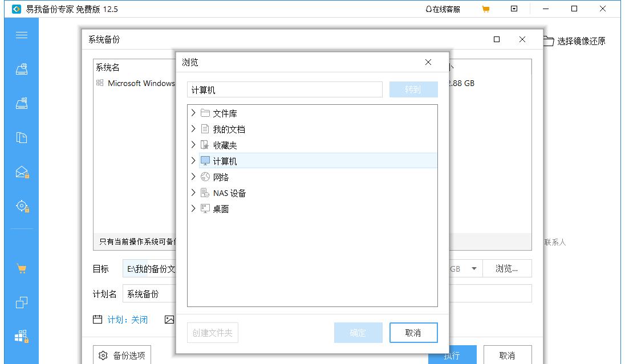625x364 pixels.
Task: Open the title bar dropdown menu icon
Action: [x=514, y=9]
